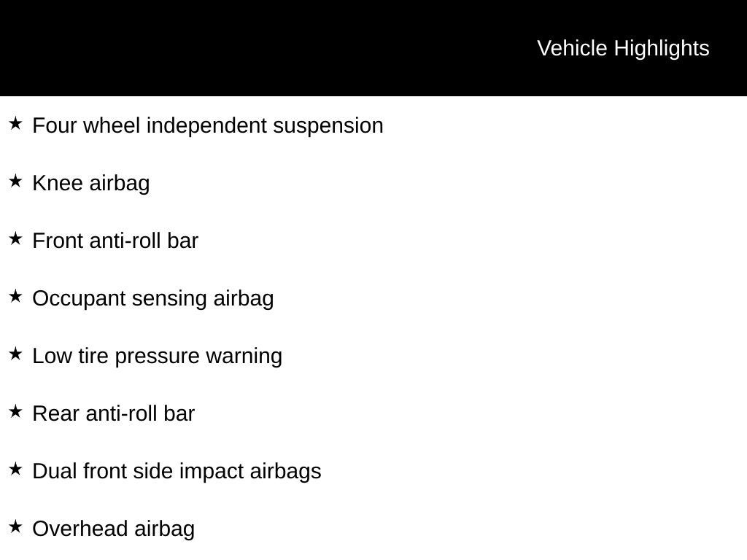Click the star beside Four wheel independent suspension
Image resolution: width=747 pixels, height=560 pixels.
[x=15, y=124]
